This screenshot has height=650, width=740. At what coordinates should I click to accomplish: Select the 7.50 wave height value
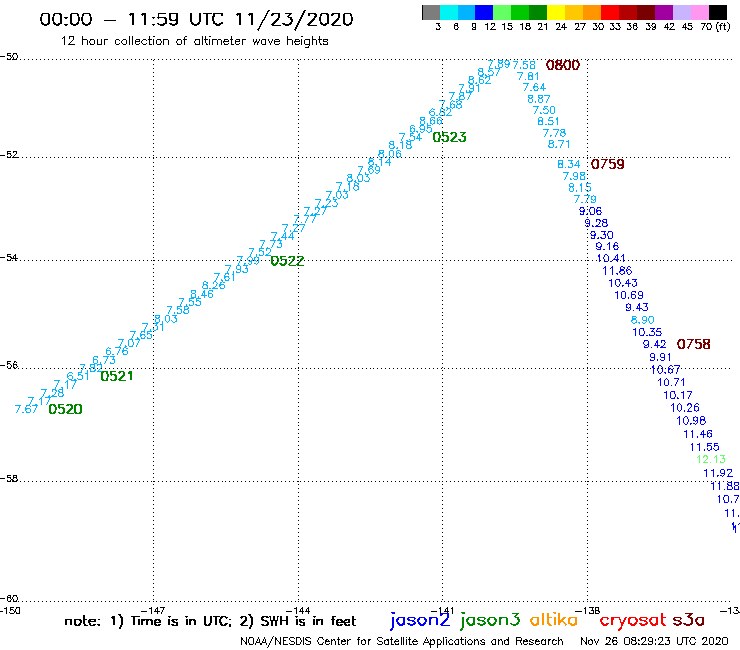click(544, 110)
